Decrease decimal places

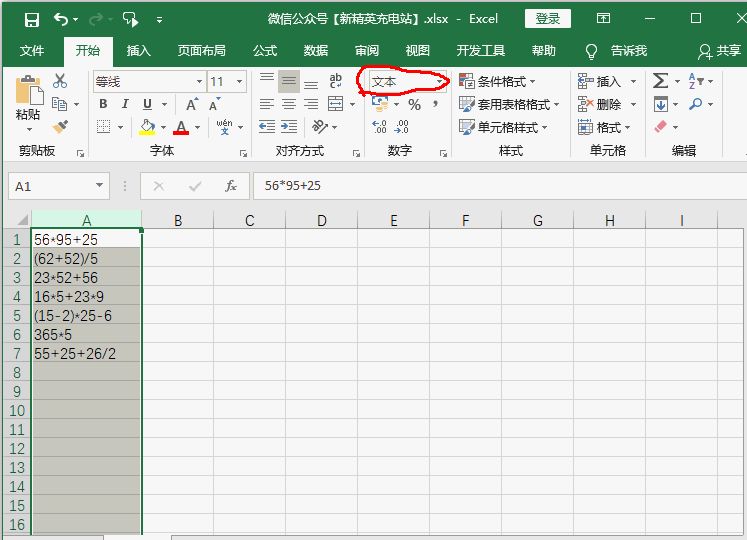(x=402, y=127)
